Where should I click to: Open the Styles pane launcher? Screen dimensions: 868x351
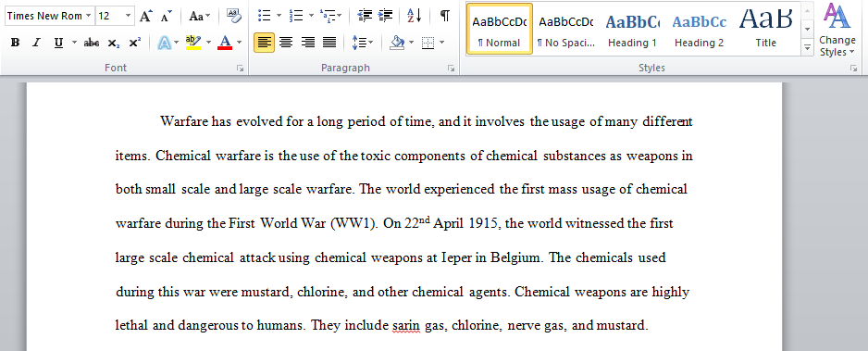(x=853, y=69)
